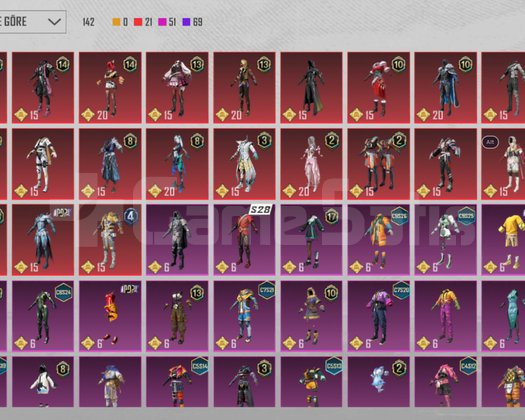
Task: Select the blue and yellow armor with C7S badge
Action: coord(244,316)
